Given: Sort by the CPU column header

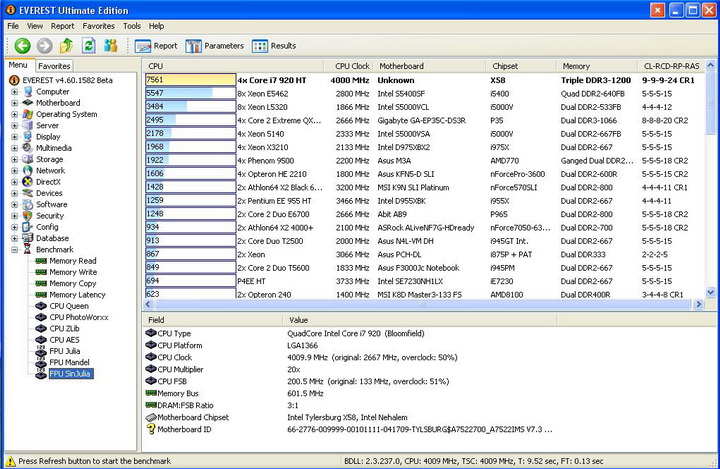Looking at the screenshot, I should tap(233, 66).
